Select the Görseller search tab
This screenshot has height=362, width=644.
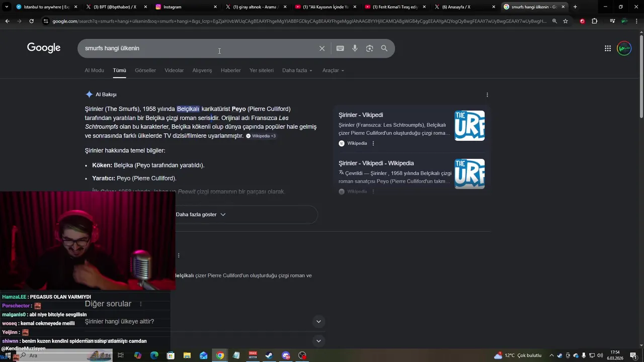click(145, 70)
